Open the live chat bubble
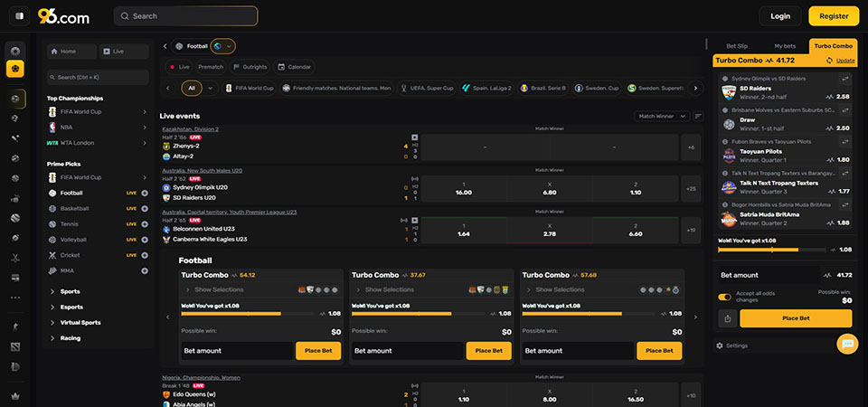 click(847, 344)
